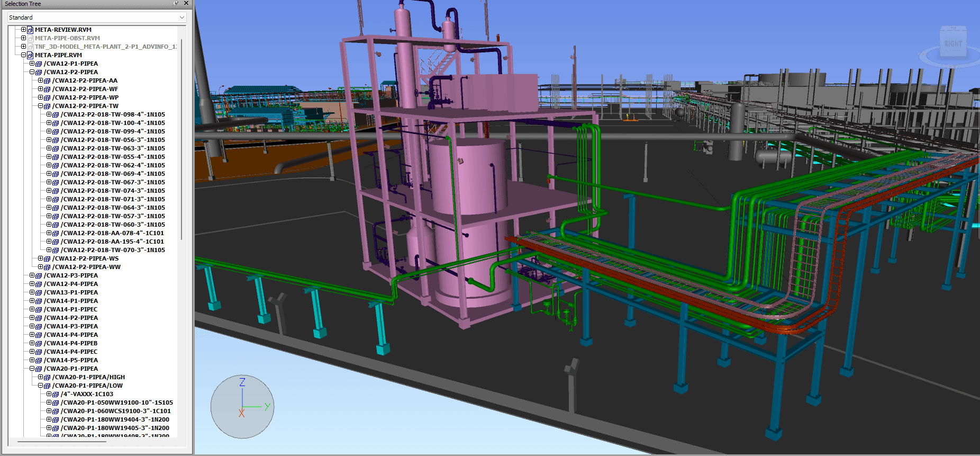This screenshot has width=980, height=456.
Task: Toggle auto-hide pin of Selection Tree
Action: pos(176,3)
